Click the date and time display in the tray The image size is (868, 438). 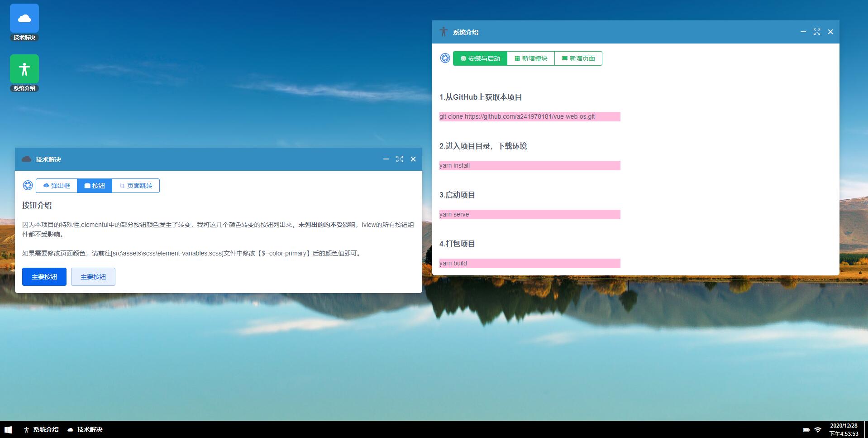pyautogui.click(x=843, y=429)
